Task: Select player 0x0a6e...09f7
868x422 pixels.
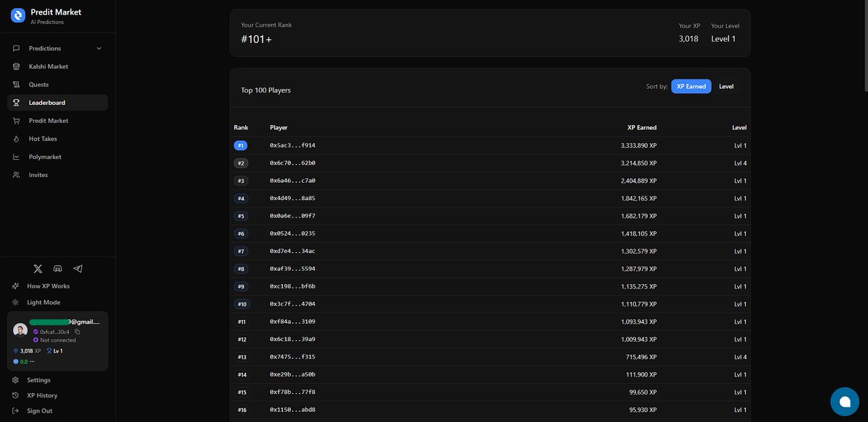Action: pyautogui.click(x=292, y=216)
